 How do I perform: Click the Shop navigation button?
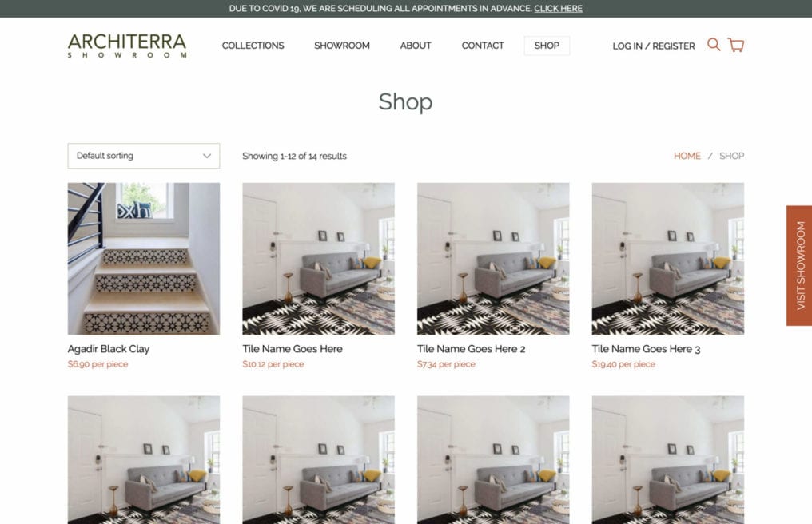(x=547, y=46)
